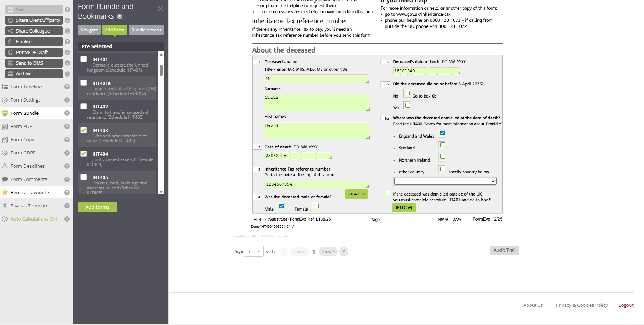Tick the IHT401 schedule checkbox
Viewport: 644px width, 325px height.
point(83,59)
